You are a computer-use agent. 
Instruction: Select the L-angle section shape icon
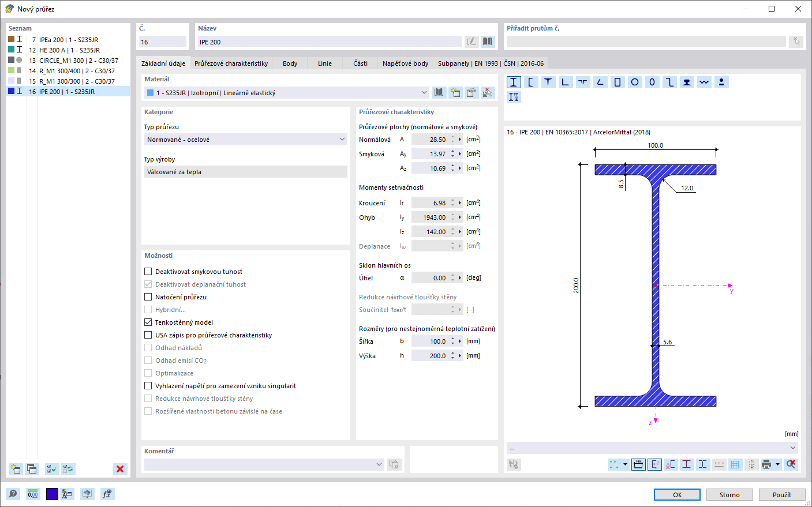coord(566,82)
